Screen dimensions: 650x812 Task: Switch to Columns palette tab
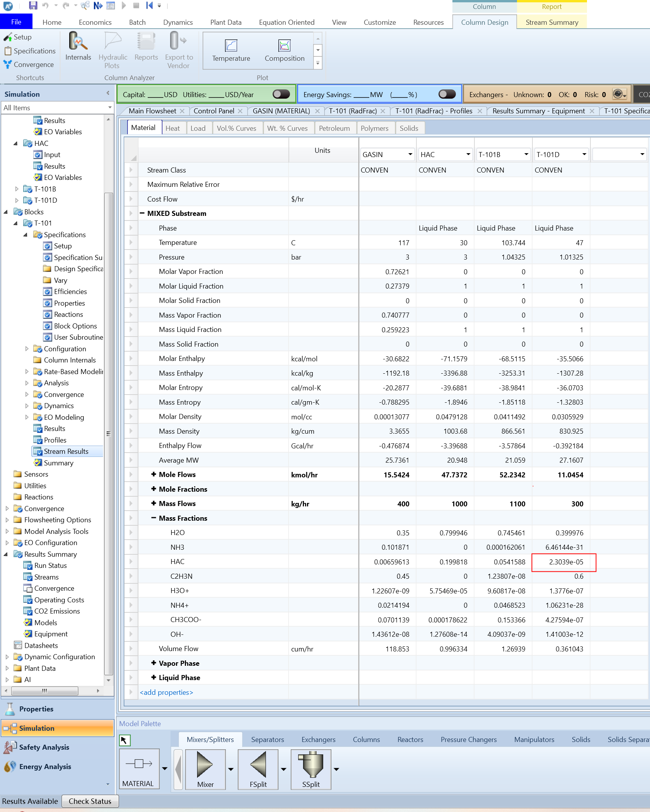pyautogui.click(x=366, y=739)
